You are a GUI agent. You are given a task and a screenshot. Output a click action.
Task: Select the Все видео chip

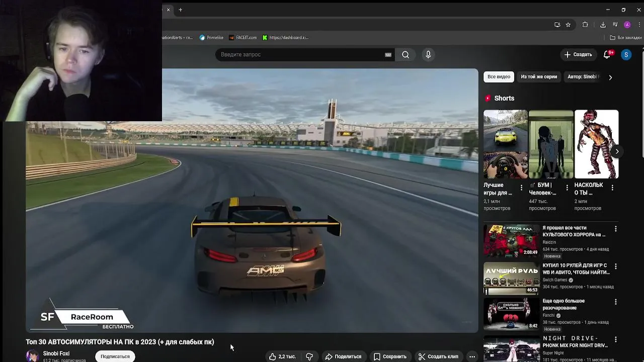click(499, 77)
